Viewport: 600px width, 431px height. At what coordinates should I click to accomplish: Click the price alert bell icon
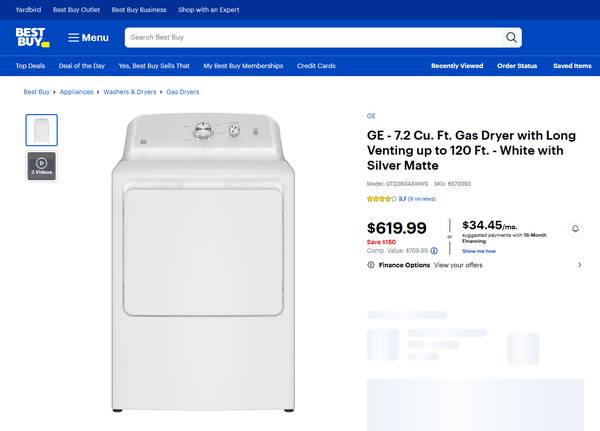coord(576,229)
